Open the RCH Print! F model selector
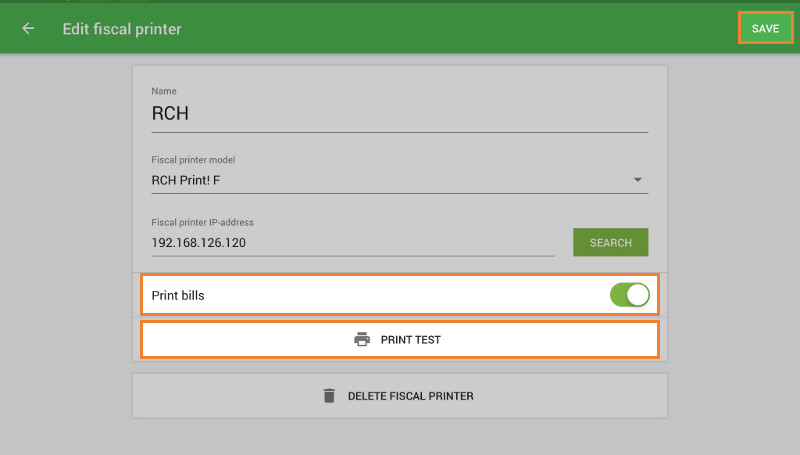 [399, 180]
